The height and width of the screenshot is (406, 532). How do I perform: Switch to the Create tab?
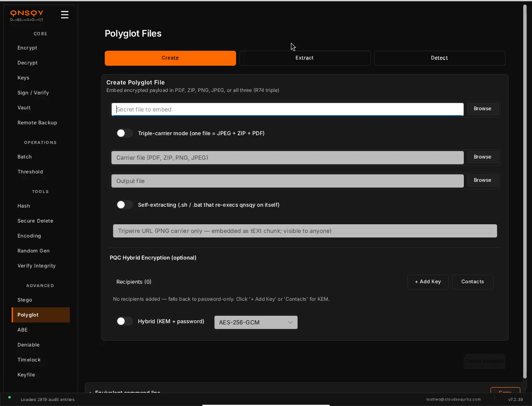tap(170, 58)
